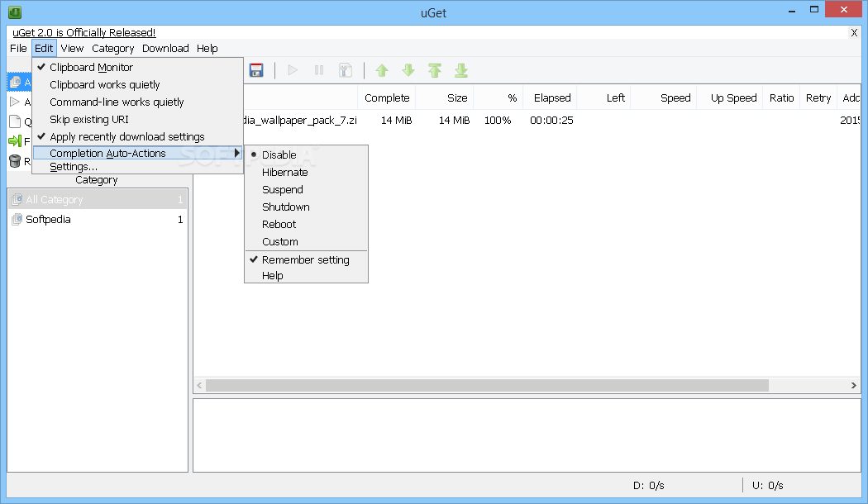Click the uGet app icon in title bar
Screen dimensions: 868x504
(x=15, y=12)
